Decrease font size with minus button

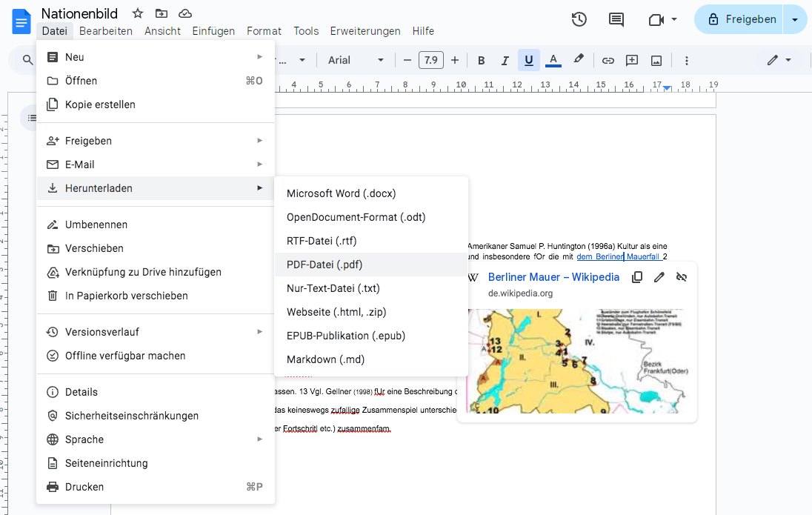click(x=407, y=61)
